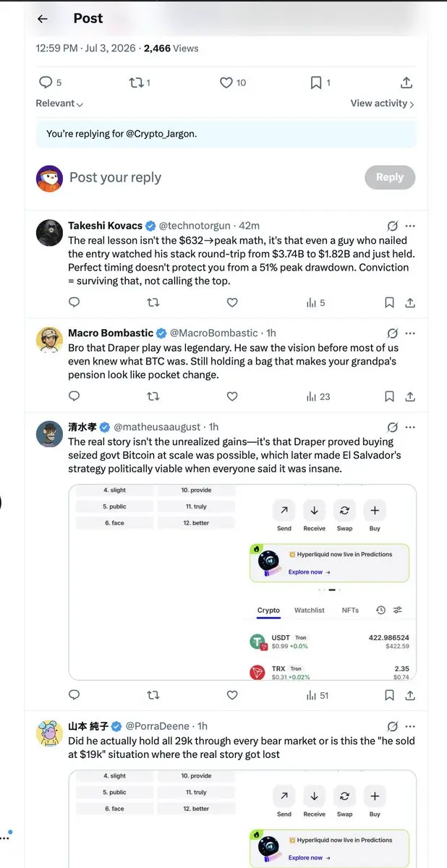
Task: Open the wallet screenshot in @matheusaaugust's reply
Action: (x=242, y=582)
